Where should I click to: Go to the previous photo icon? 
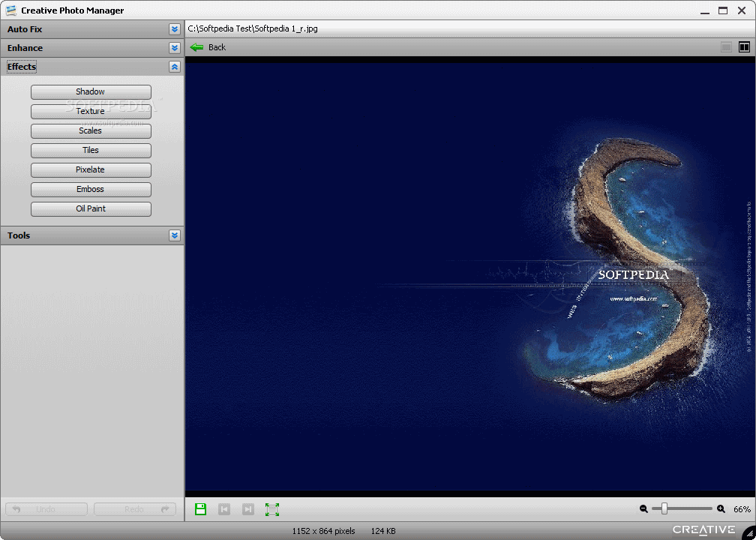[x=224, y=509]
